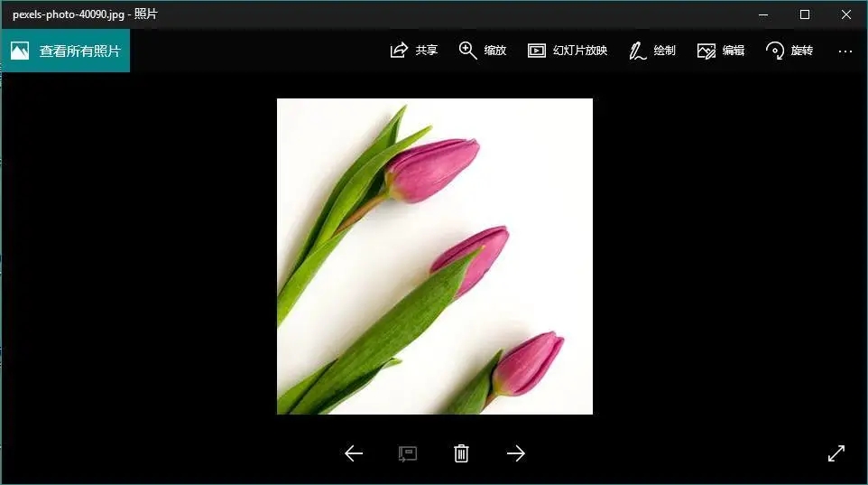Close the Photos window
868x485 pixels.
[846, 15]
